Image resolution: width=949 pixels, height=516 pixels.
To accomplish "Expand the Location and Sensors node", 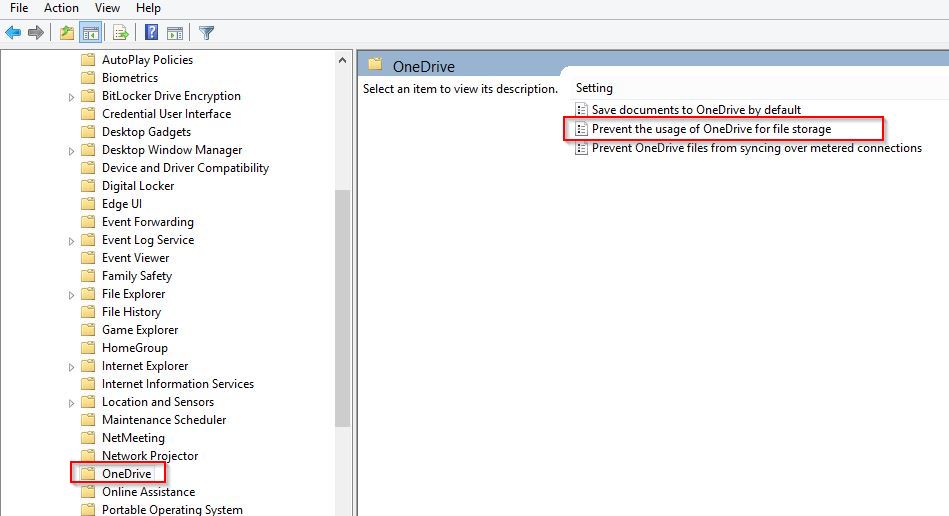I will 71,403.
